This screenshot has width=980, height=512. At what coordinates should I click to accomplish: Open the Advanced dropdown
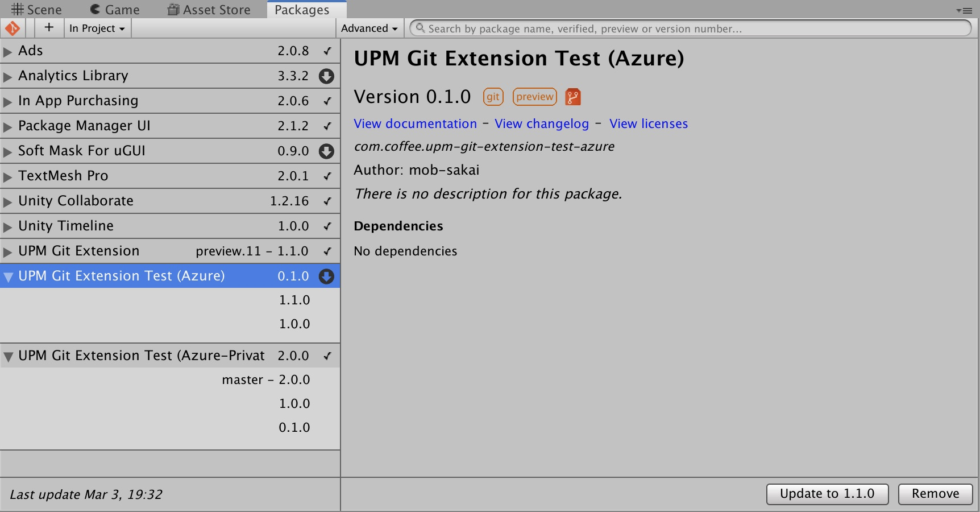pos(369,28)
